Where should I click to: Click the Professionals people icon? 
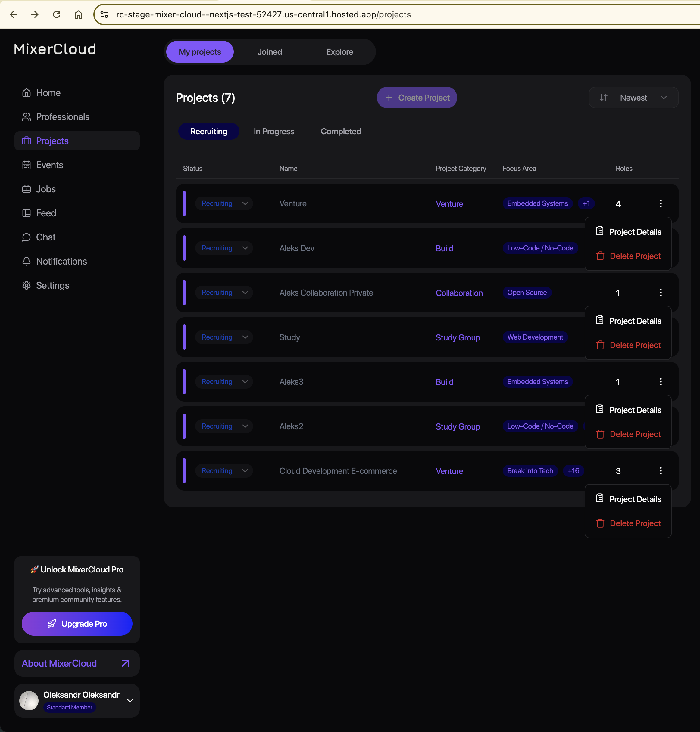coord(26,117)
